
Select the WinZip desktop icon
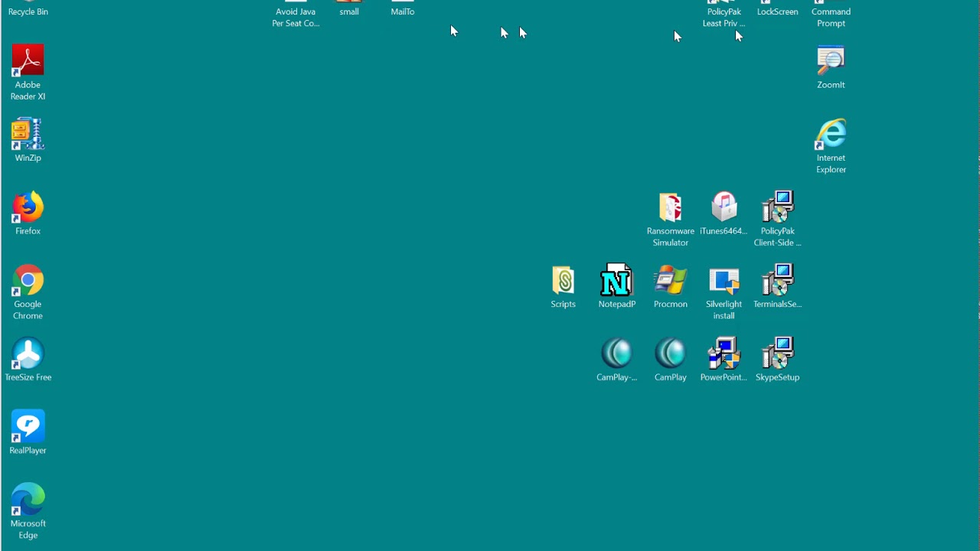[x=28, y=135]
